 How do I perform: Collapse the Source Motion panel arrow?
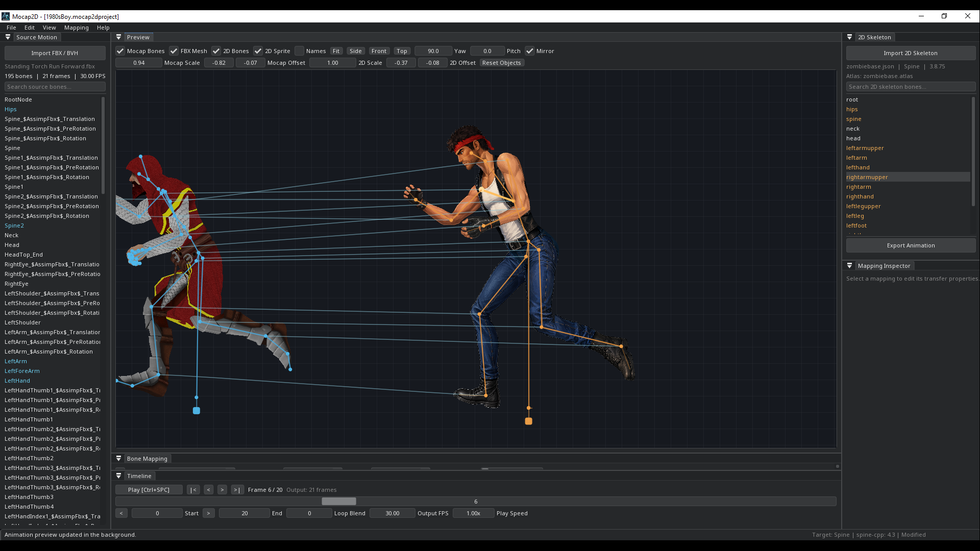(8, 37)
